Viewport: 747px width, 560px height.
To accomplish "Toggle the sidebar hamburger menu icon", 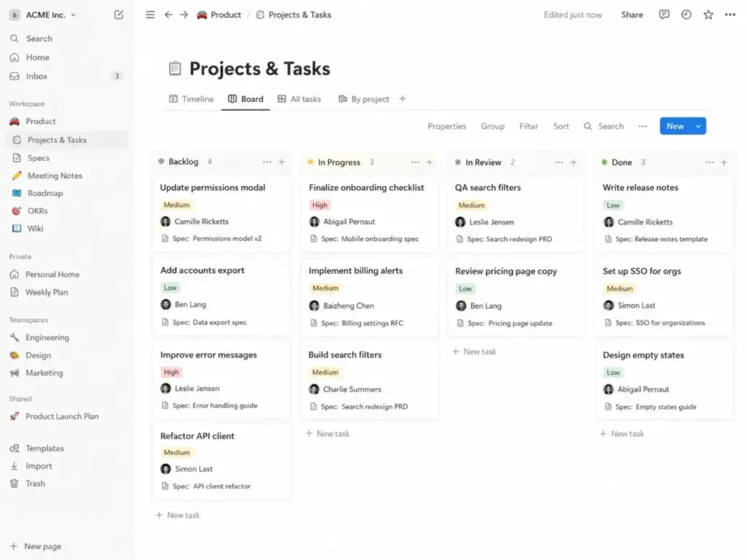I will point(150,15).
